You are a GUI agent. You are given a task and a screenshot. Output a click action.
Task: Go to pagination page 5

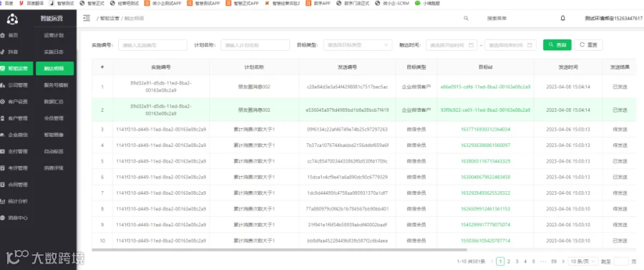pos(534,261)
